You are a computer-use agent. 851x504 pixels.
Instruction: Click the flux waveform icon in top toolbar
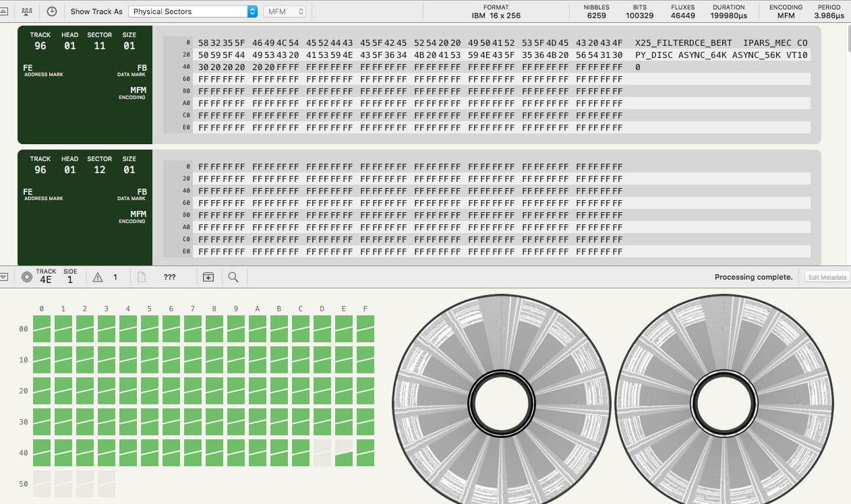[x=27, y=11]
